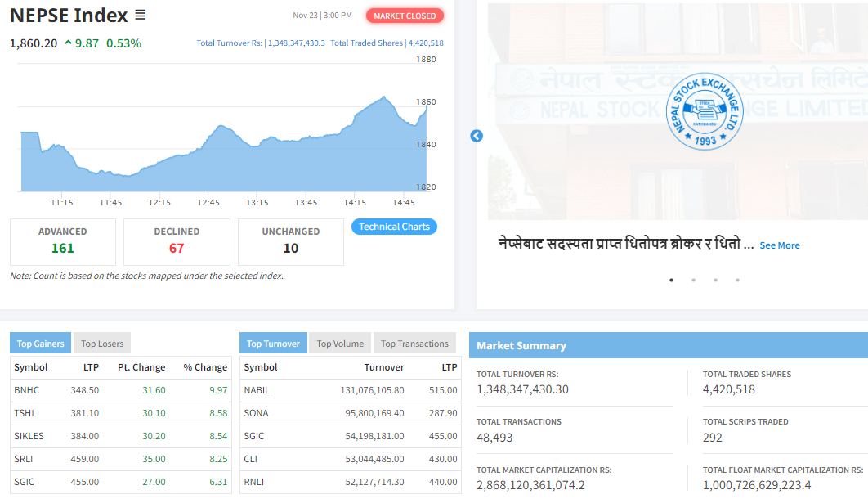
Task: Open the CLI symbol in Top Turnover
Action: tap(251, 459)
